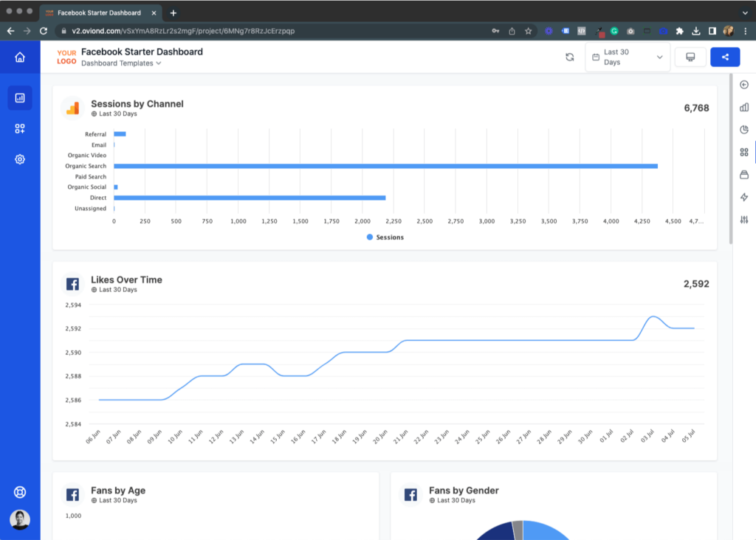
Task: Click the page share icon in the address bar
Action: [512, 31]
